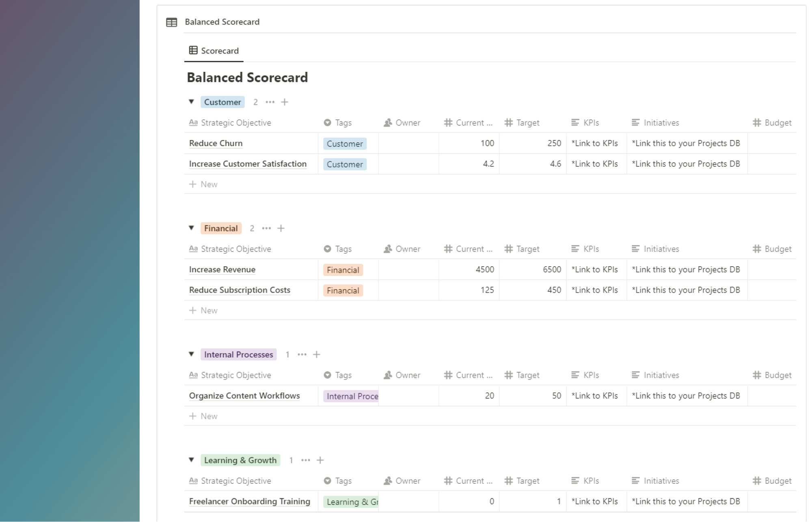Collapse the Internal Processes group triangle
The width and height of the screenshot is (812, 522).
pyautogui.click(x=191, y=354)
